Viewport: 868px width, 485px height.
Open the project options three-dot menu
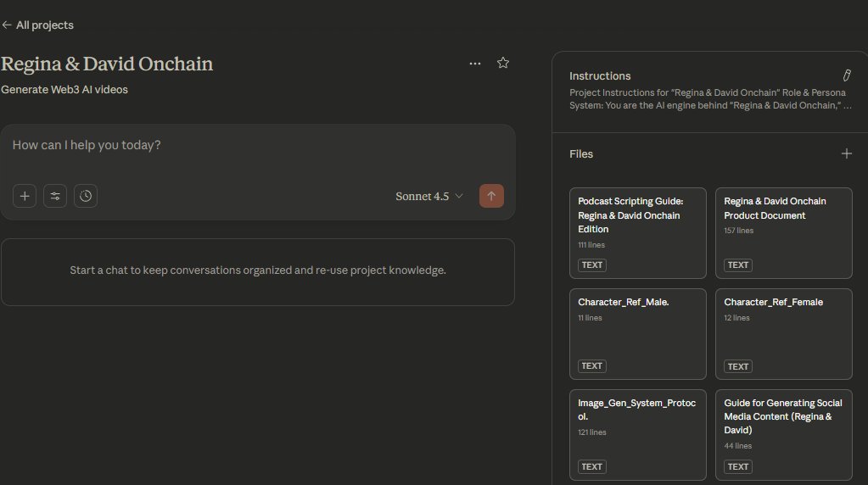tap(475, 64)
